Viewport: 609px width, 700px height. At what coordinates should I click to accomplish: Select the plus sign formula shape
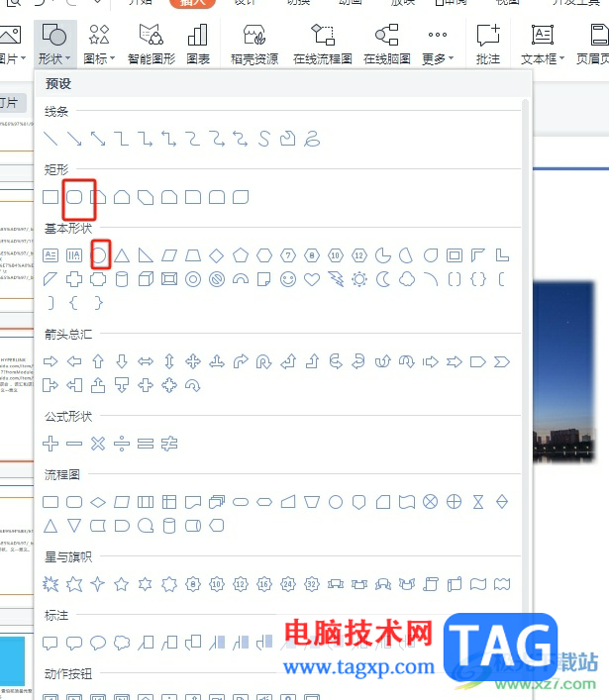(51, 444)
